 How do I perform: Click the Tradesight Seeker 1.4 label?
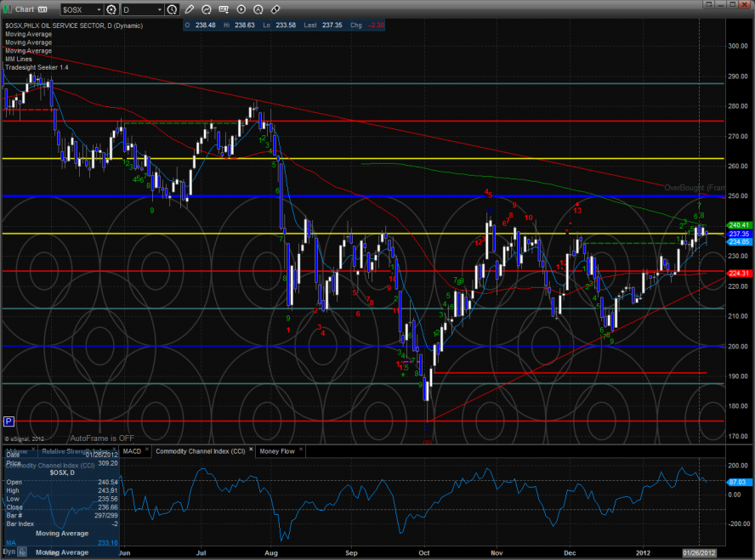pos(37,67)
